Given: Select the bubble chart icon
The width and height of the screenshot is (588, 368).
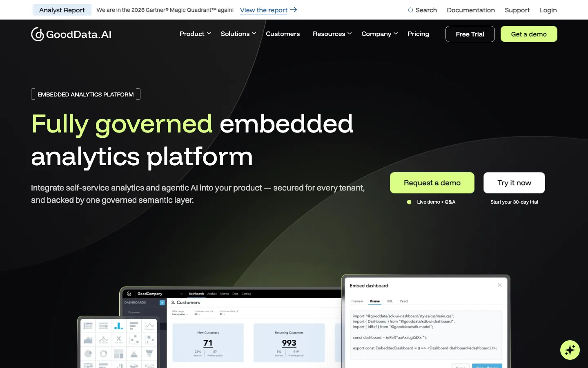Looking at the screenshot, I should click(x=149, y=340).
